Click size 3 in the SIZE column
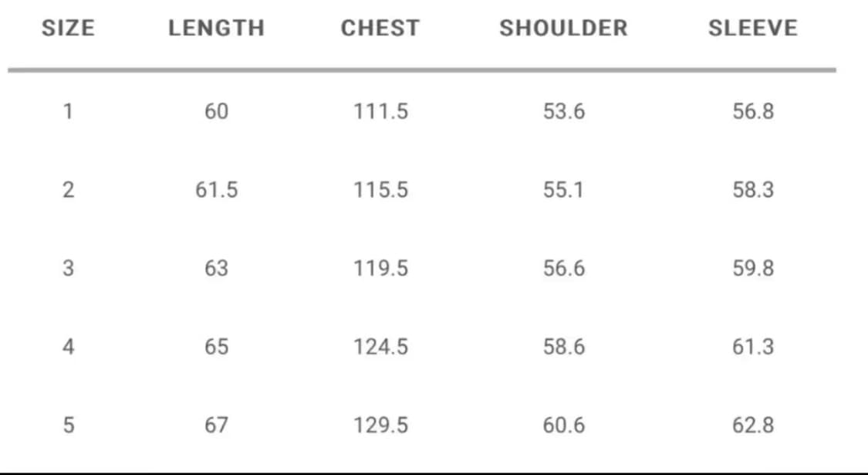This screenshot has width=868, height=475. pyautogui.click(x=68, y=268)
